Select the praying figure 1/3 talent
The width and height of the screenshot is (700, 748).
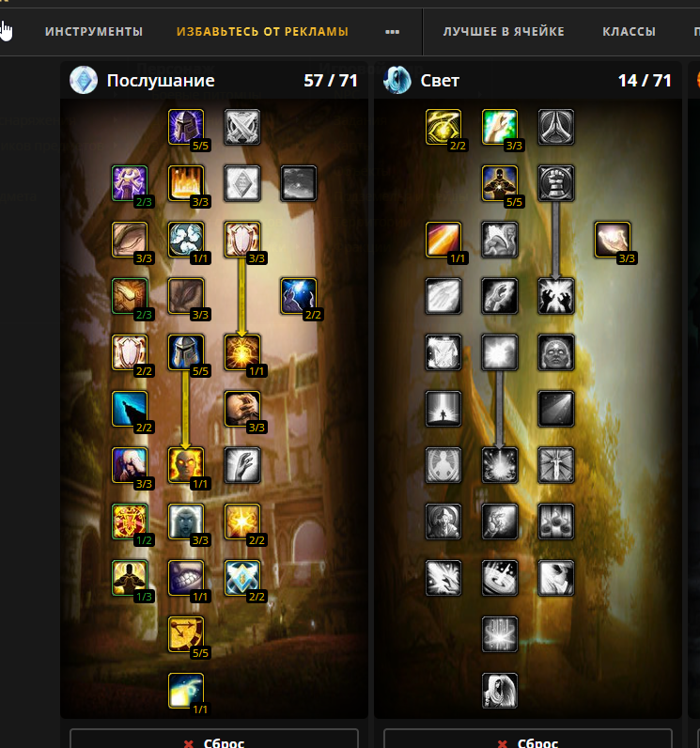pyautogui.click(x=130, y=577)
